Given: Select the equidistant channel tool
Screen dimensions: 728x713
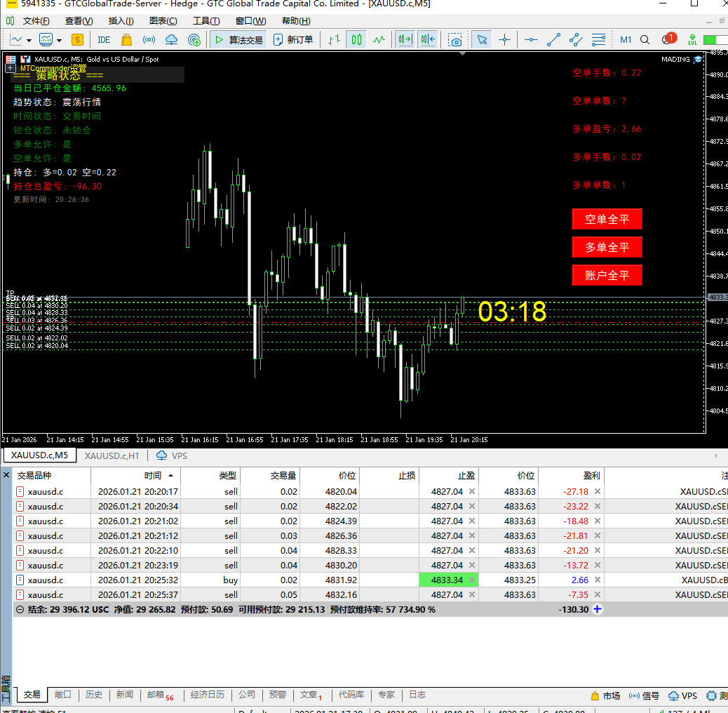Looking at the screenshot, I should [576, 40].
